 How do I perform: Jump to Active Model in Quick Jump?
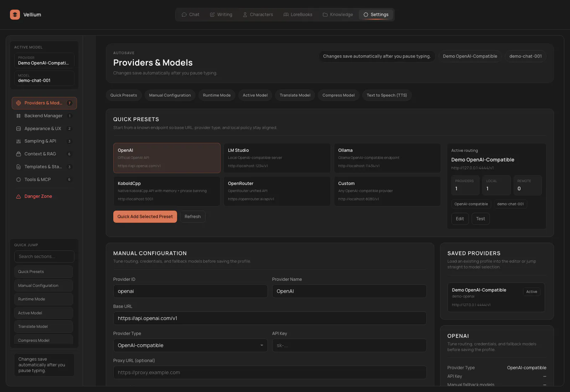[43, 313]
